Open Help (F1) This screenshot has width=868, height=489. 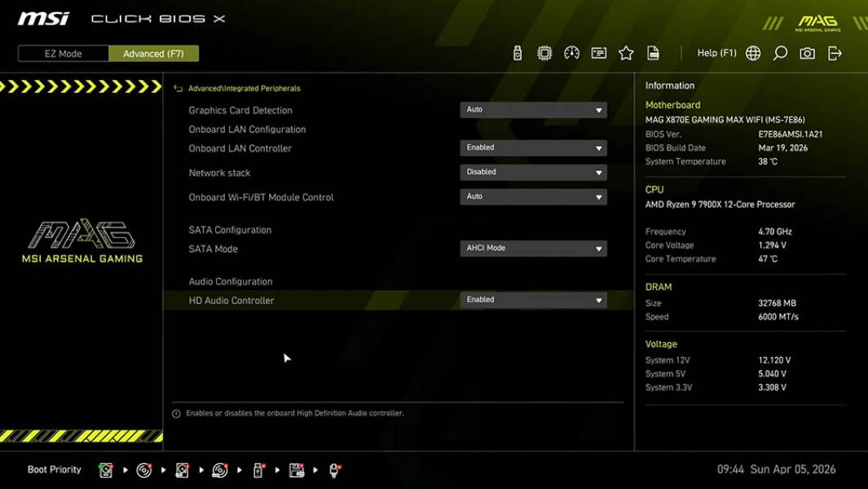716,52
